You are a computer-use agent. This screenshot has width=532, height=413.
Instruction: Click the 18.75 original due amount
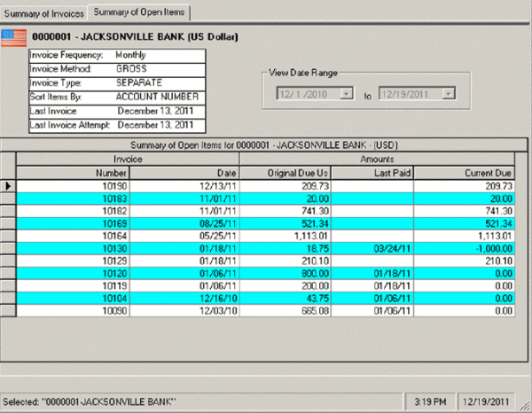click(x=286, y=248)
